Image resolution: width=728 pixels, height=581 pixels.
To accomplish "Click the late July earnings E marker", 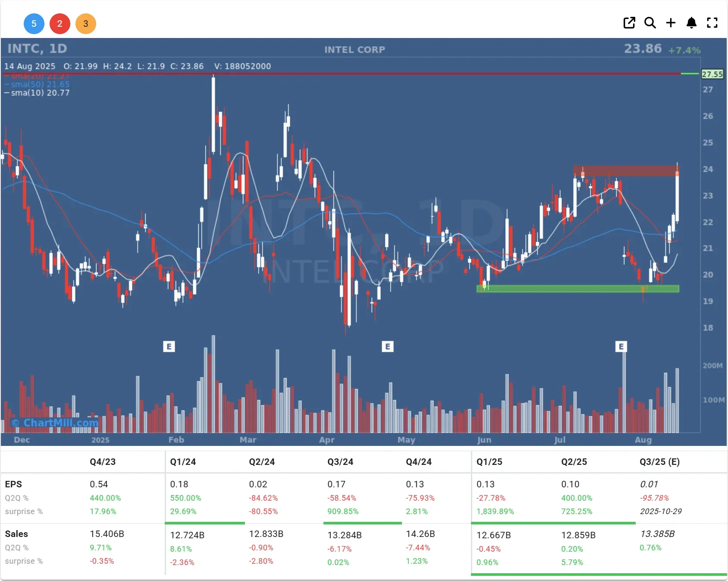I will [x=621, y=346].
